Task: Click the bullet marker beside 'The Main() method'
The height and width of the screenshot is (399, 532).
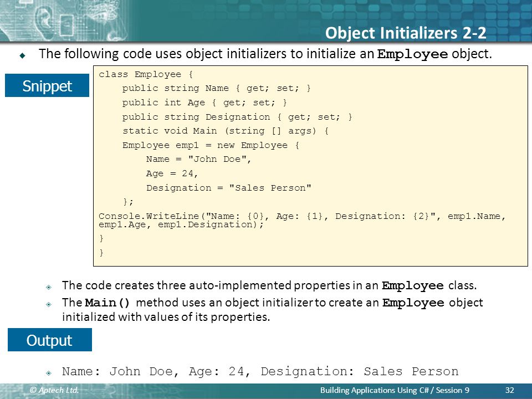Action: [49, 304]
